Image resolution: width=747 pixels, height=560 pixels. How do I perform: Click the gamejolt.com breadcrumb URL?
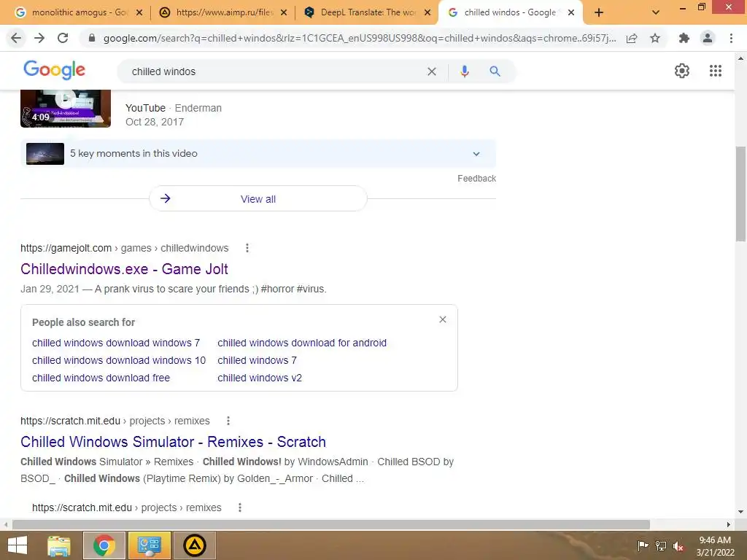point(124,248)
